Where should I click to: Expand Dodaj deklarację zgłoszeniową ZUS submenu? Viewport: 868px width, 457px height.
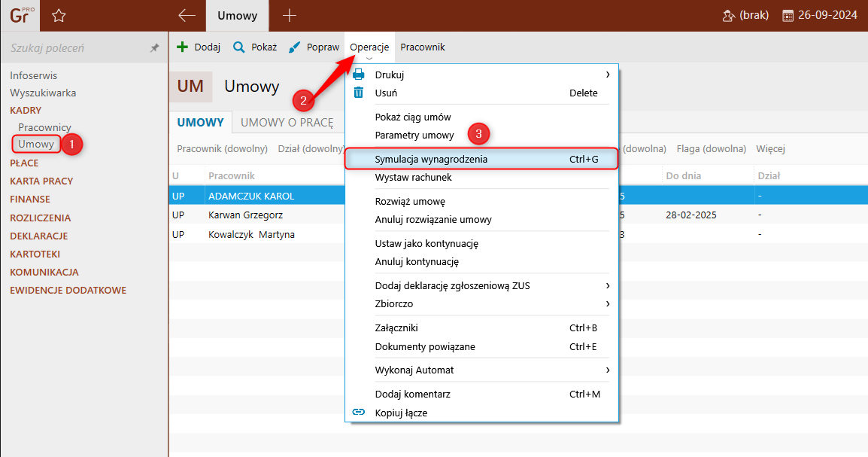pos(607,285)
